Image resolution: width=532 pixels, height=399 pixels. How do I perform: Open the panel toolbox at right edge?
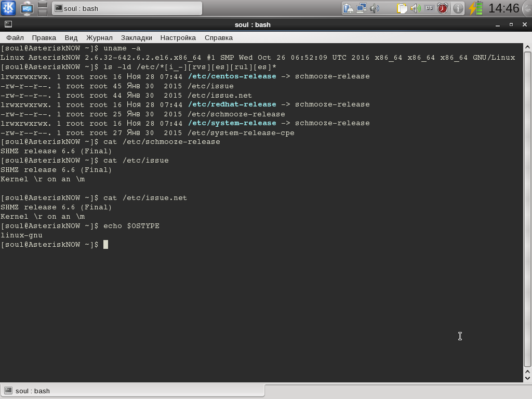click(x=528, y=8)
